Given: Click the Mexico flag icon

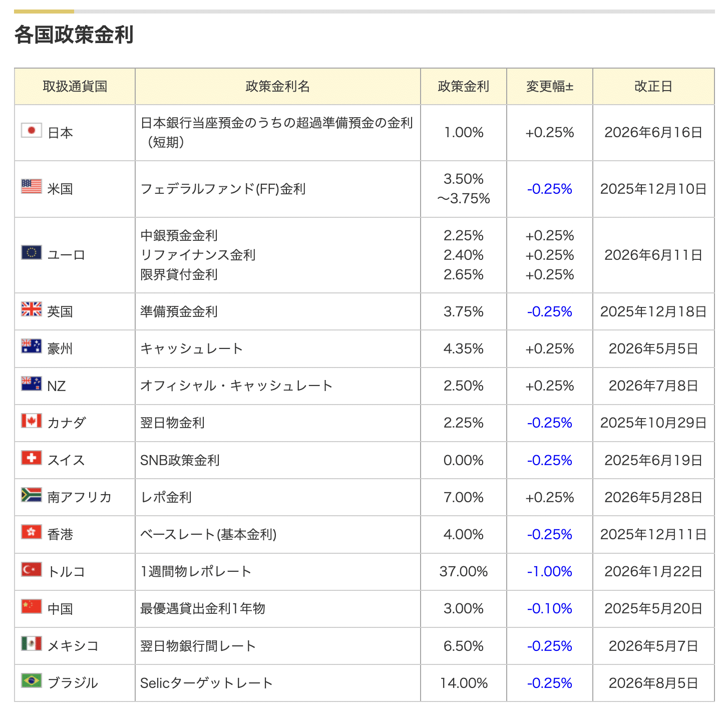Looking at the screenshot, I should click(x=32, y=643).
